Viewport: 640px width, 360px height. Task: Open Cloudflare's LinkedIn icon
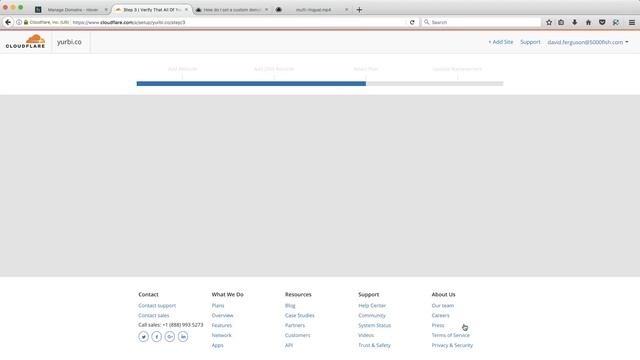click(183, 337)
